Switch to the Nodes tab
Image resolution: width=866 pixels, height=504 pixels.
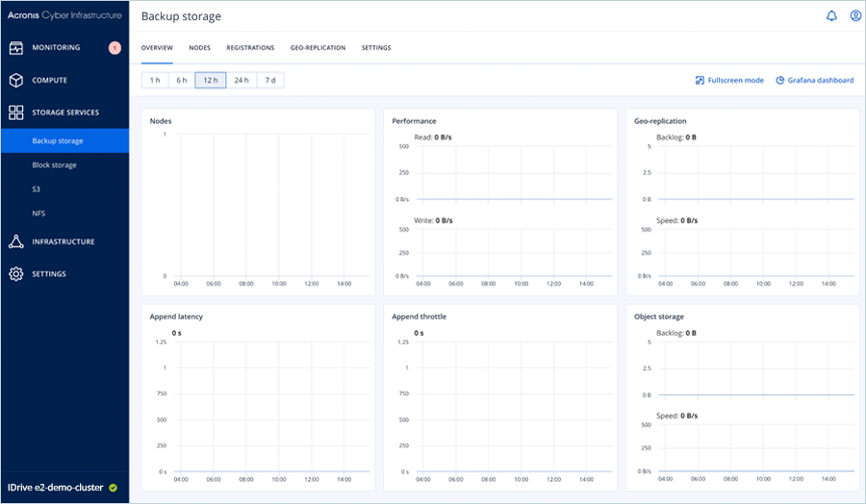(199, 47)
